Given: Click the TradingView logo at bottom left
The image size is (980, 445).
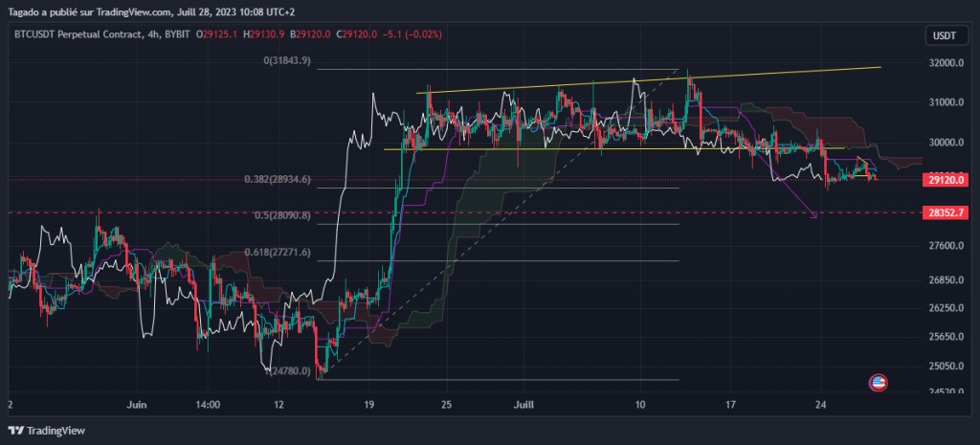Looking at the screenshot, I should point(47,431).
